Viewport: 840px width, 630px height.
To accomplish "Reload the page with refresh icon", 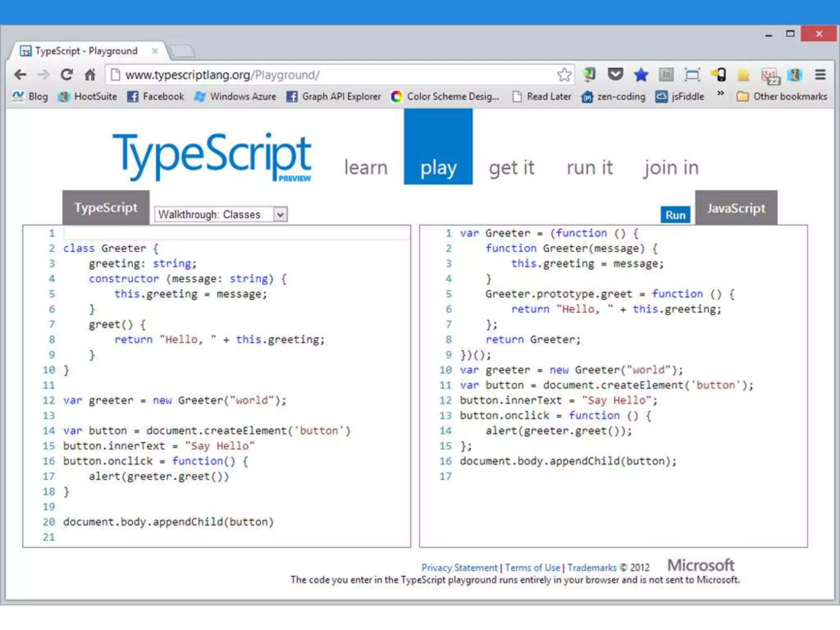I will point(66,75).
